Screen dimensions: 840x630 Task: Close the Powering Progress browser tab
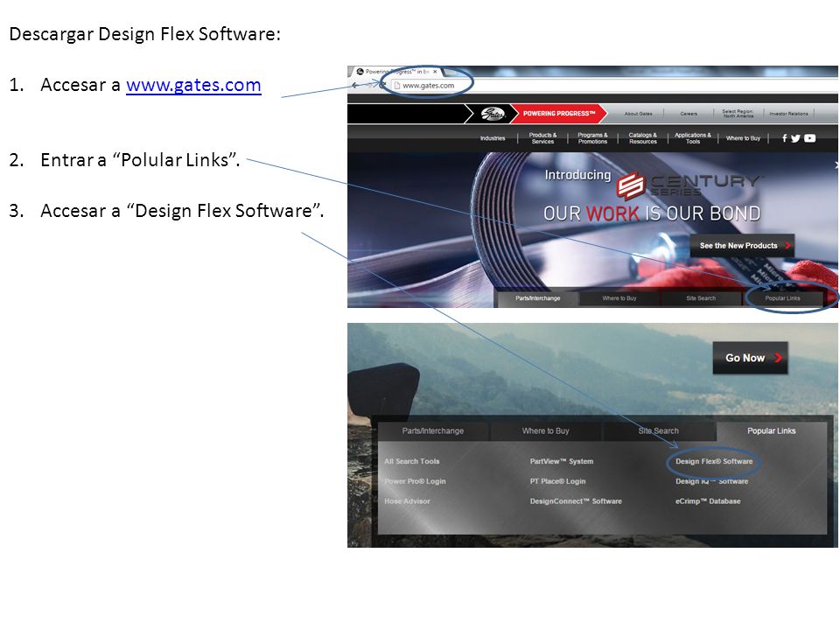[435, 71]
